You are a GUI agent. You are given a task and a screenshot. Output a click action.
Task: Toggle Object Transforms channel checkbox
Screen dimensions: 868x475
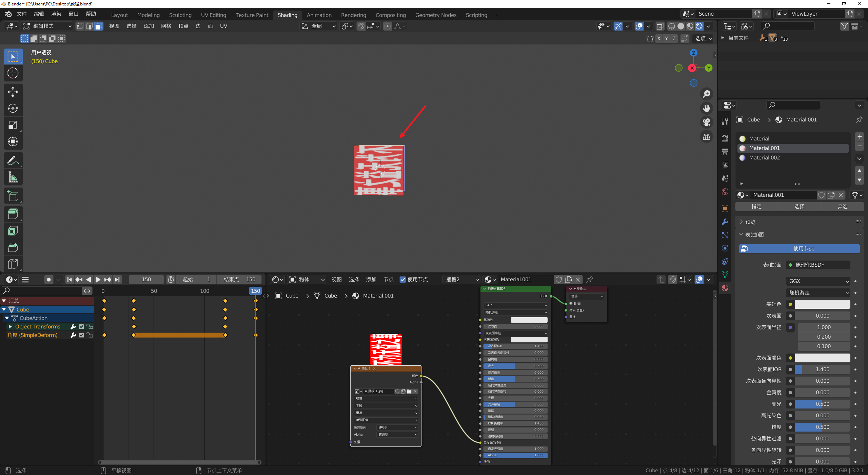(x=81, y=326)
